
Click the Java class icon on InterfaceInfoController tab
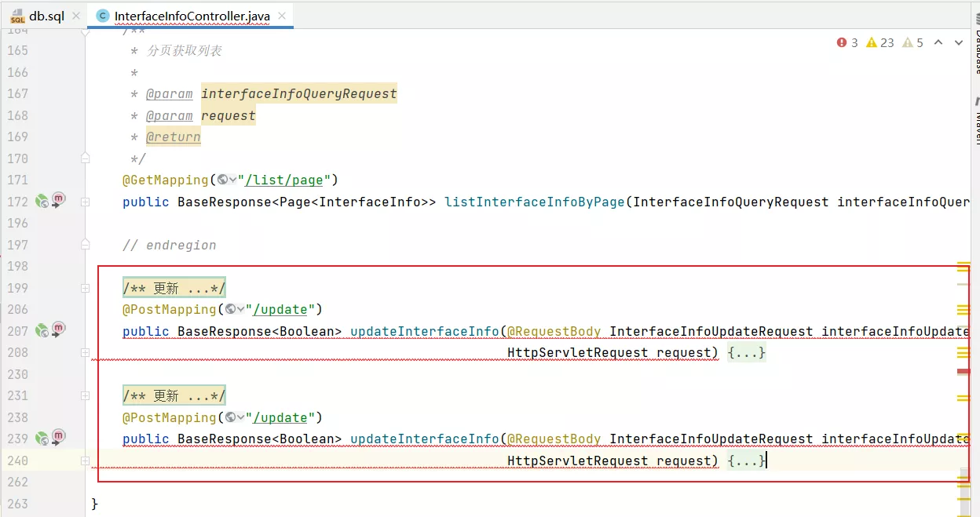pos(102,16)
